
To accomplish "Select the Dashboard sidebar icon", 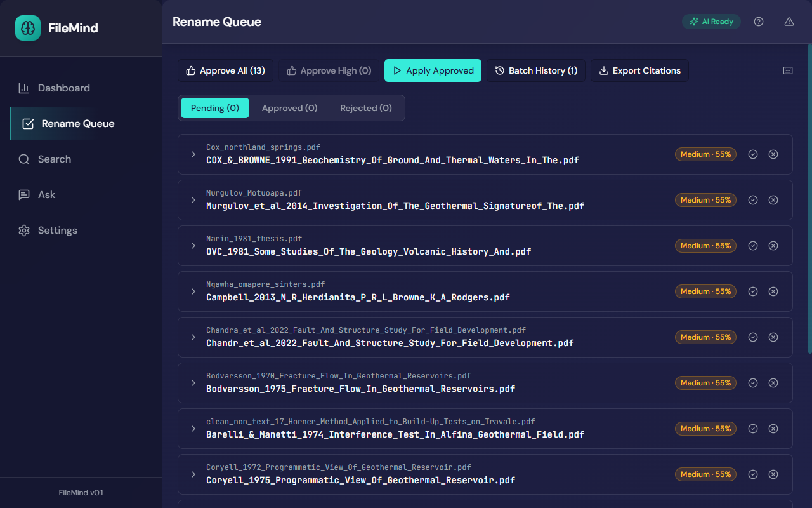I will coord(23,88).
